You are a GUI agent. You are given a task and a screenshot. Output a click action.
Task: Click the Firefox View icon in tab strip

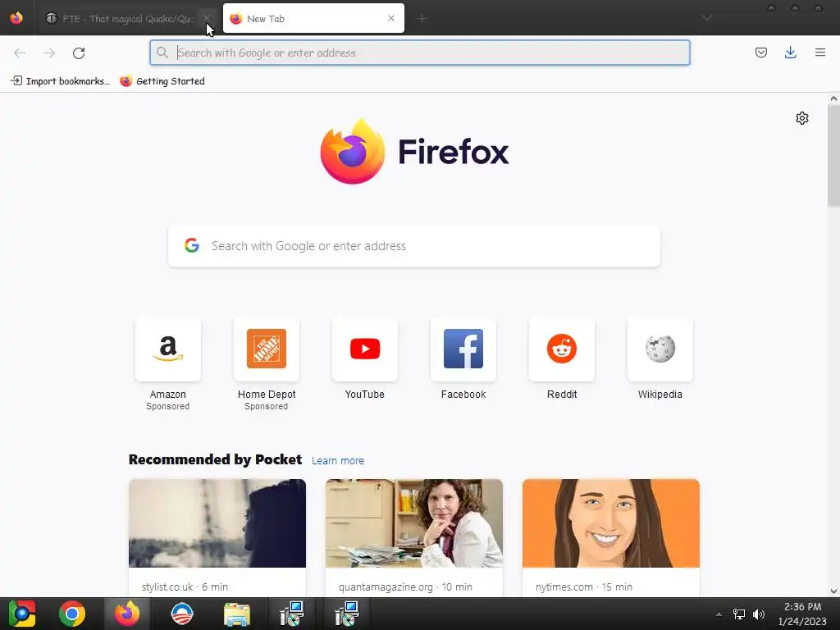(16, 18)
